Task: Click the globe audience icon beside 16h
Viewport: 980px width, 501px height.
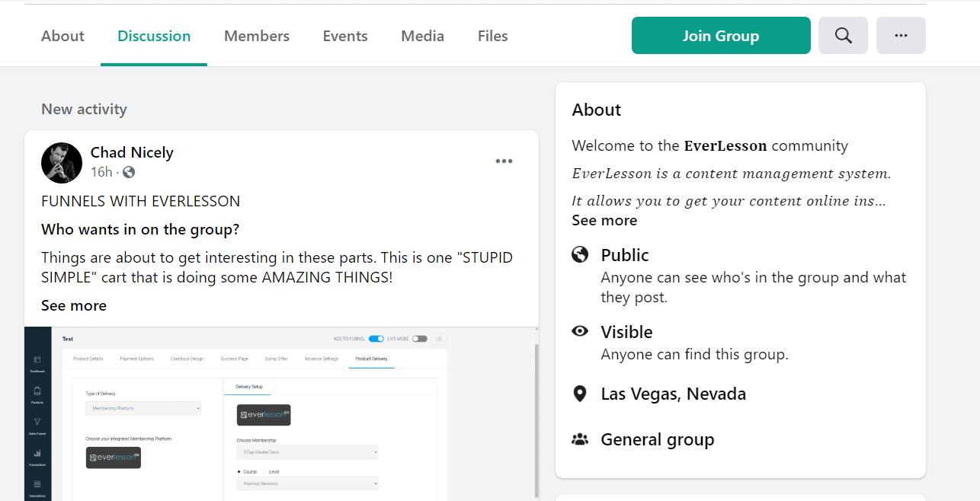Action: 129,172
